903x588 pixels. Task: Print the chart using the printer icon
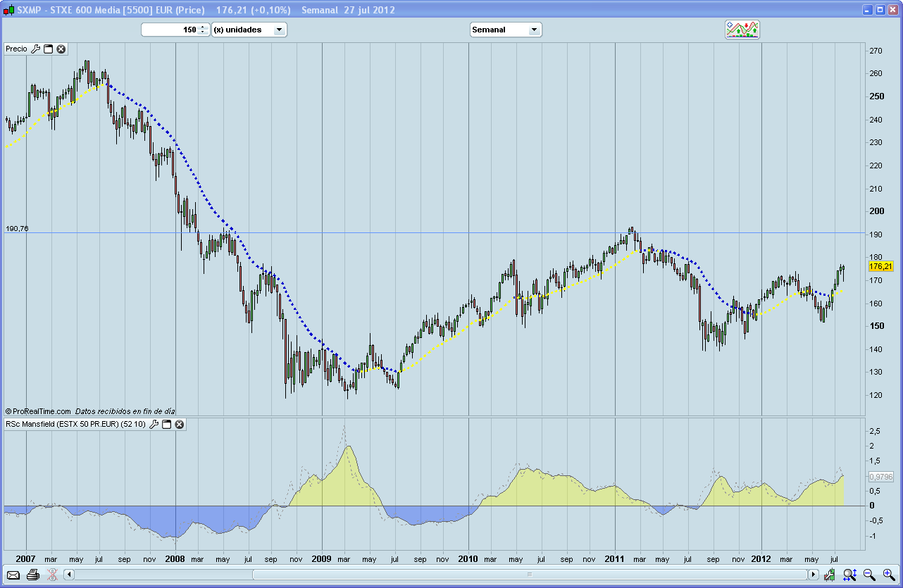32,575
